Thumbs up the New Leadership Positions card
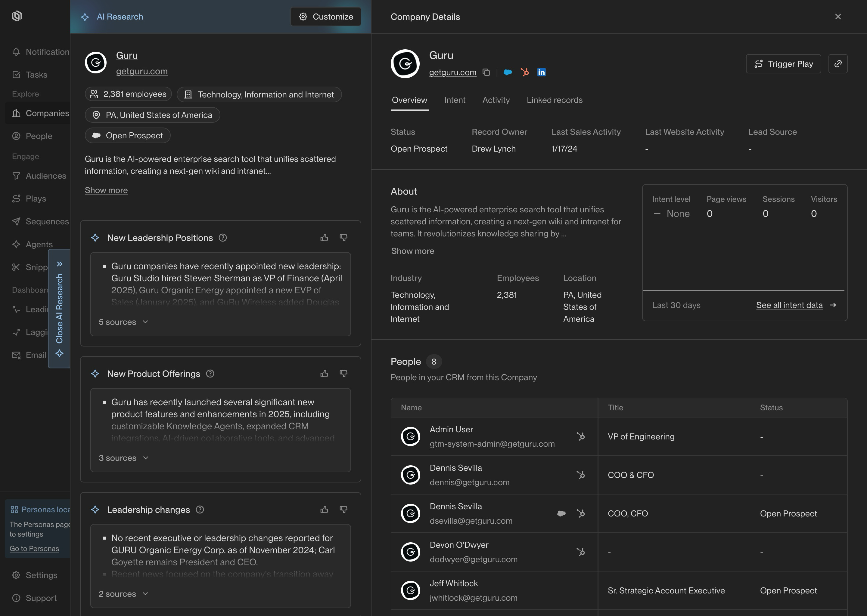This screenshot has height=616, width=867. click(324, 238)
